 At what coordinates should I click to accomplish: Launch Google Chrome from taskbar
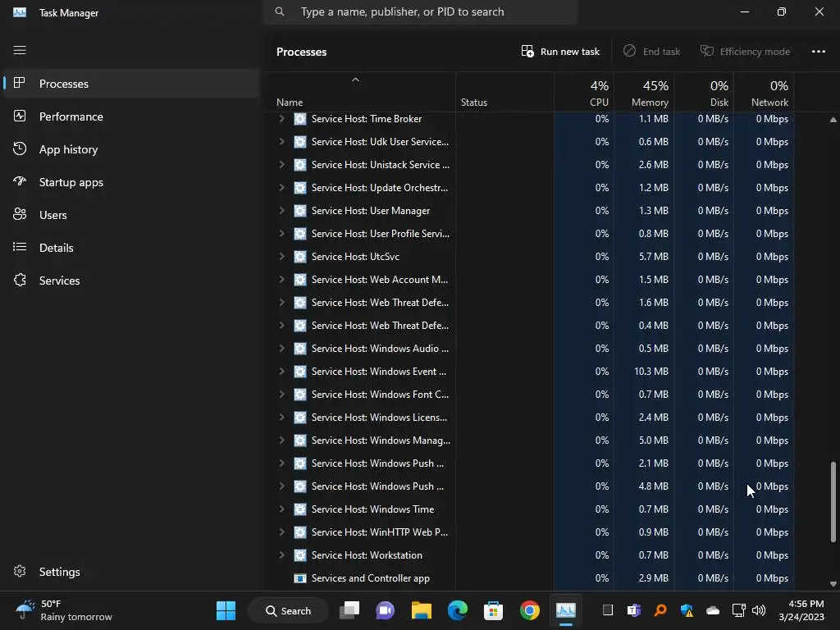(x=529, y=610)
